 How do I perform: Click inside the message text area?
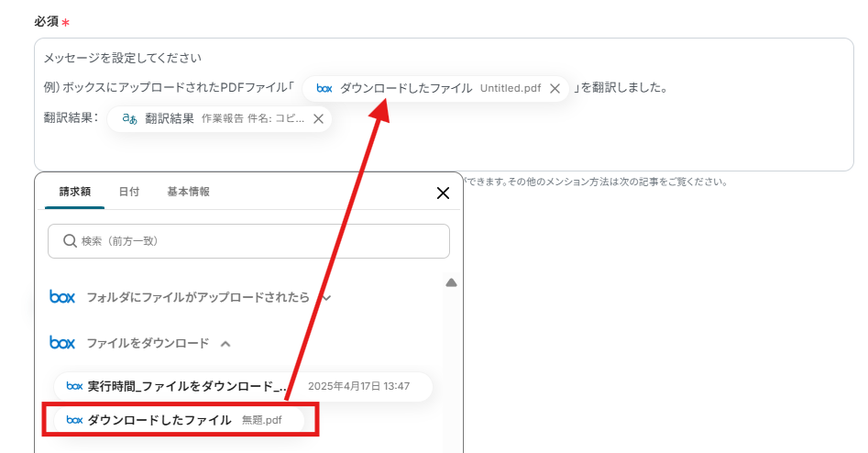coord(444,105)
